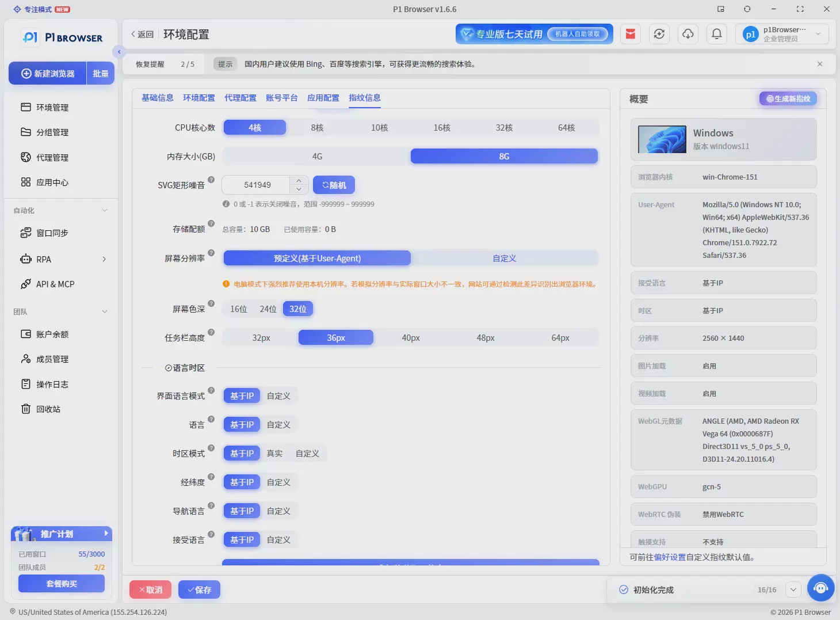
Task: Select 真实 for 时区模式
Action: 274,453
